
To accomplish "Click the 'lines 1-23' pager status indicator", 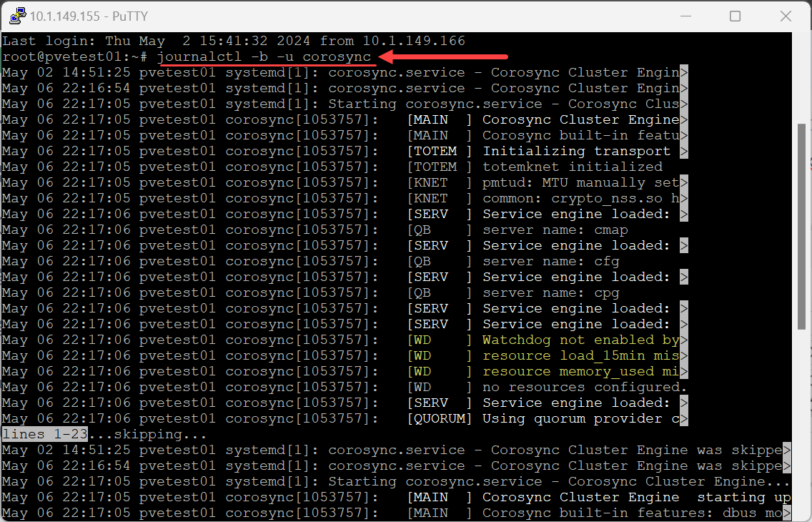I will click(x=44, y=434).
